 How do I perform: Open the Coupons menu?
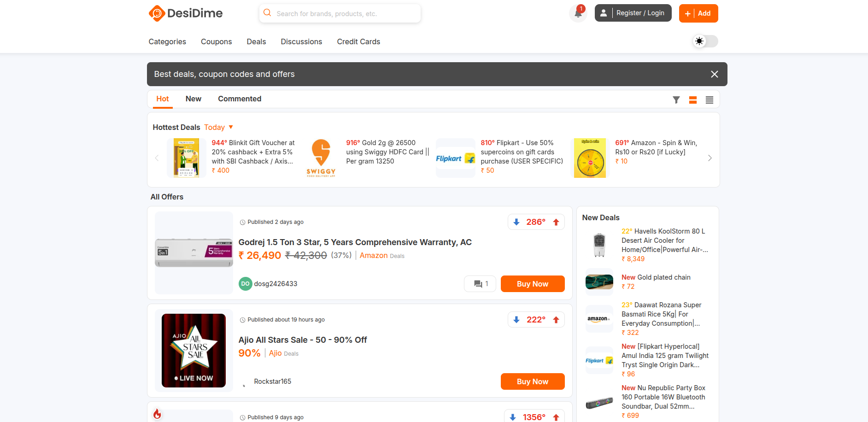[216, 42]
